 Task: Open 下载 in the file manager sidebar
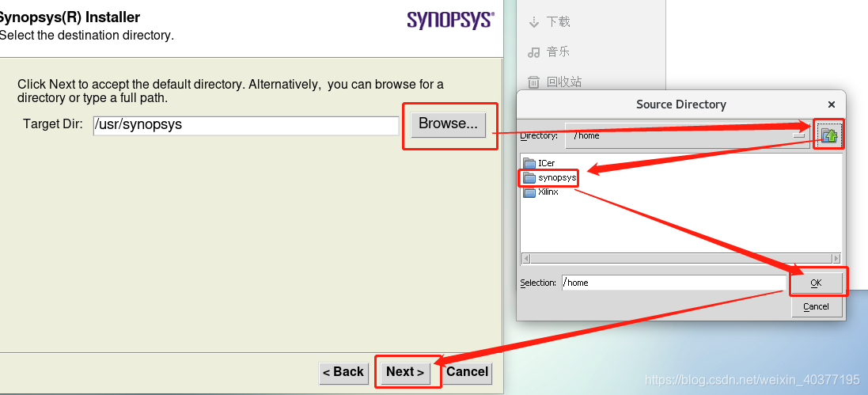(558, 22)
